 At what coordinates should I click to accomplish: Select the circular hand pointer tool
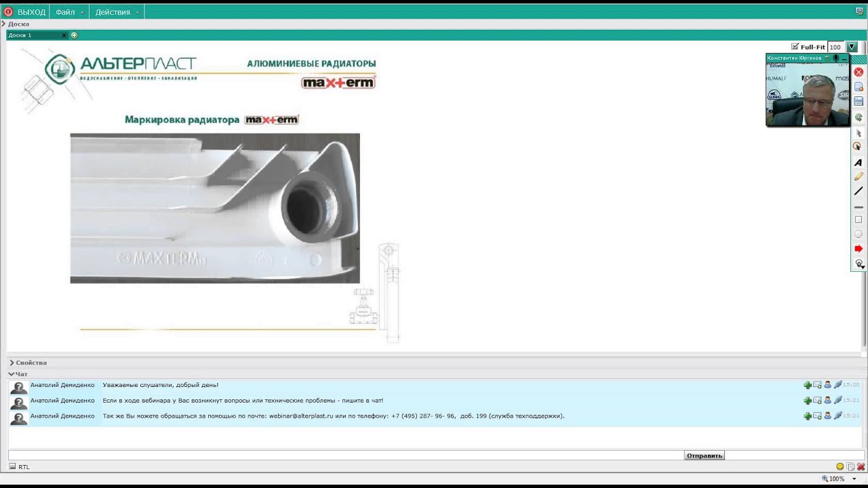pyautogui.click(x=859, y=146)
